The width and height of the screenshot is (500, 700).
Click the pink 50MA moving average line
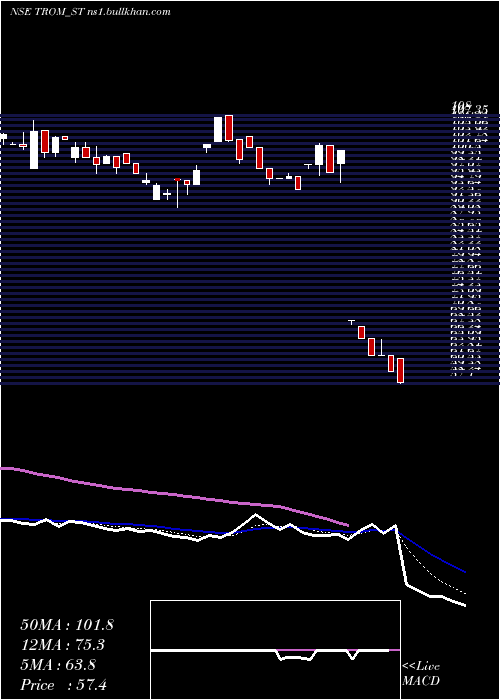pyautogui.click(x=174, y=494)
